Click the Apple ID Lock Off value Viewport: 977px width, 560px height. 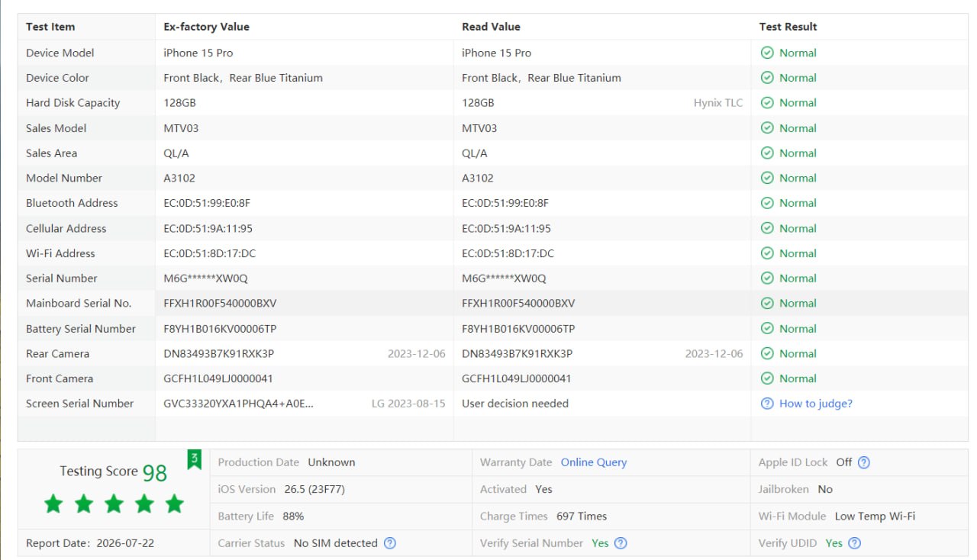click(843, 462)
